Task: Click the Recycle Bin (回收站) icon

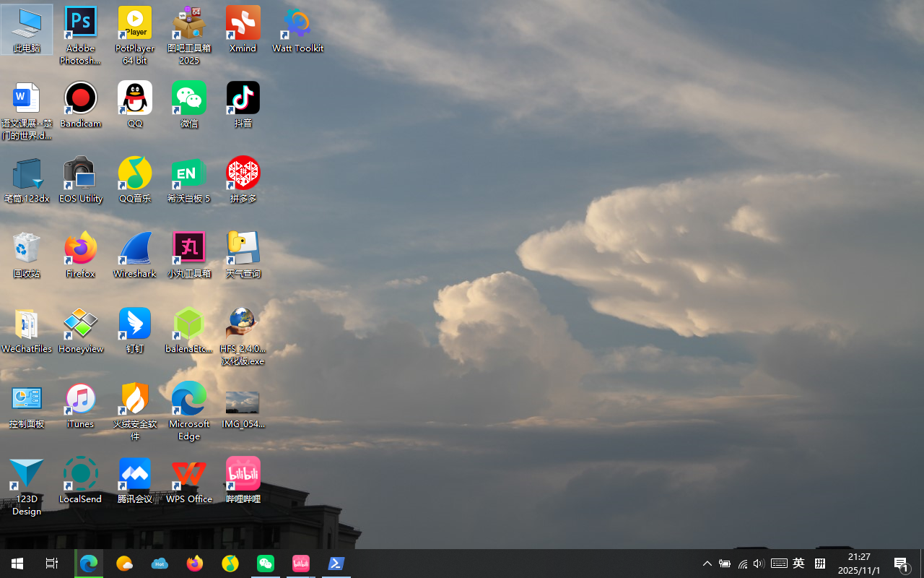Action: pos(27,249)
